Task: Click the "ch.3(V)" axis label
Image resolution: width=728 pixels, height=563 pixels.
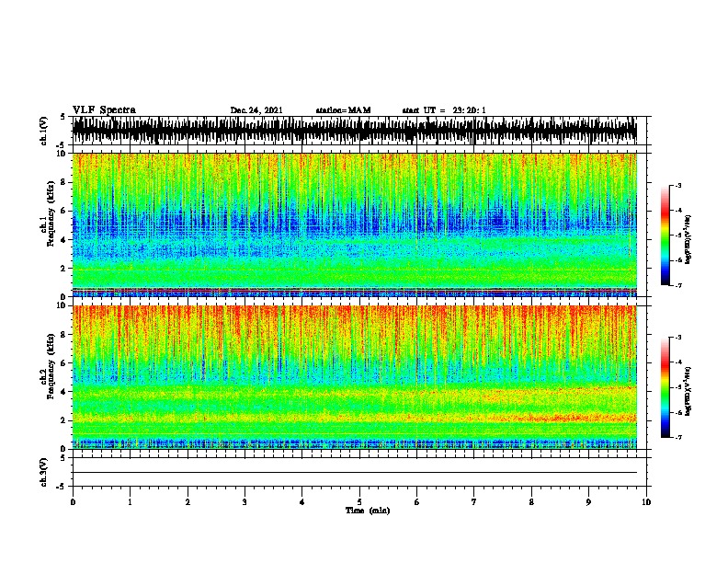Action: (43, 472)
